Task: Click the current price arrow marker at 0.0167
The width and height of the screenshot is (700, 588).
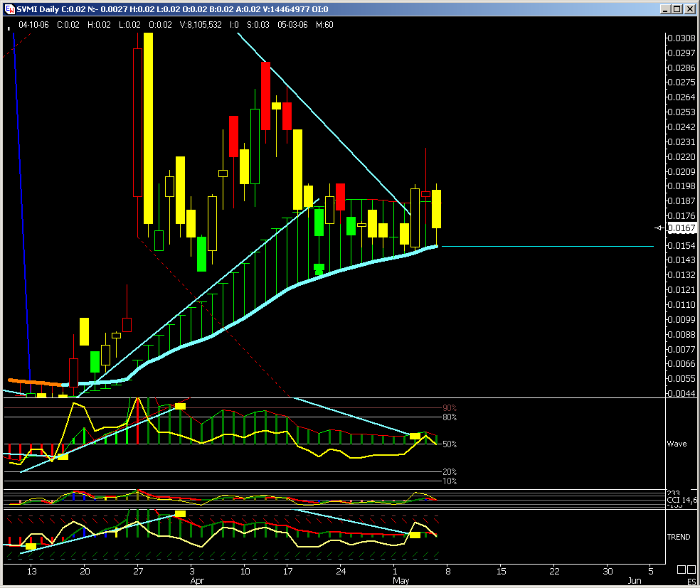Action: coord(659,228)
